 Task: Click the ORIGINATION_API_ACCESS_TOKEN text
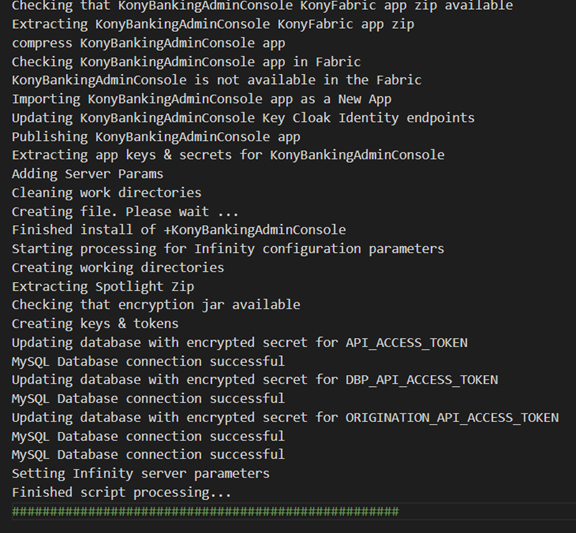tap(452, 418)
